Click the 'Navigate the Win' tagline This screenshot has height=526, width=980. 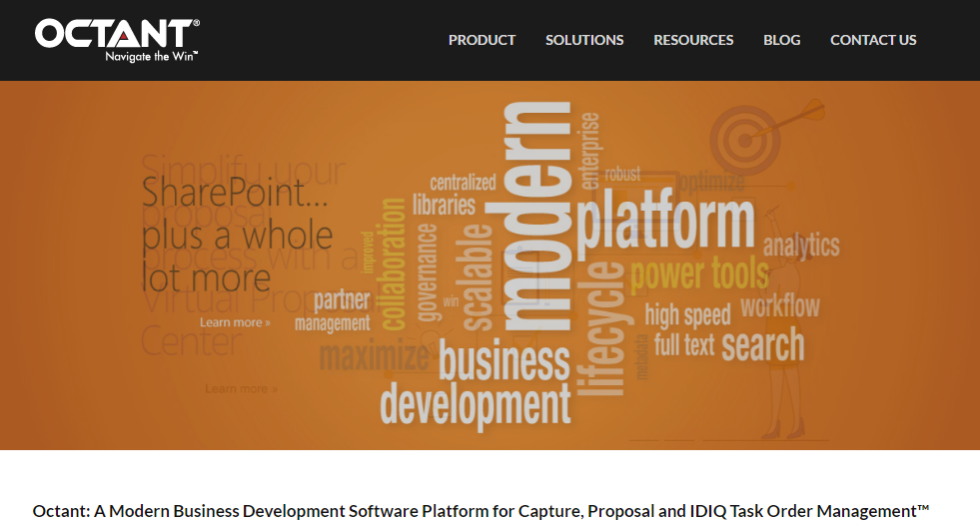click(151, 56)
